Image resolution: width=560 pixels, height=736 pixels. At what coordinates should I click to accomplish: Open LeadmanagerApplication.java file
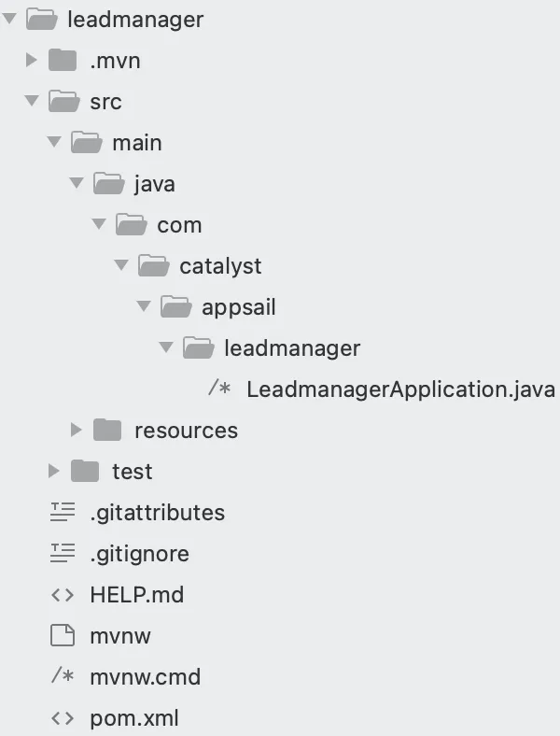[400, 389]
